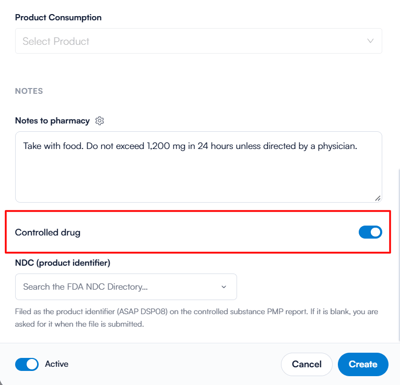Viewport: 400px width, 385px height.
Task: Click the 'Take with food' note text
Action: coord(53,146)
